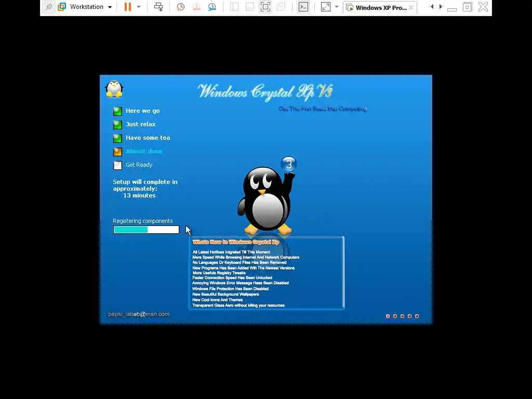Click 'Whats New in Windows Crystal Xp' heading
The height and width of the screenshot is (399, 532).
tap(236, 242)
